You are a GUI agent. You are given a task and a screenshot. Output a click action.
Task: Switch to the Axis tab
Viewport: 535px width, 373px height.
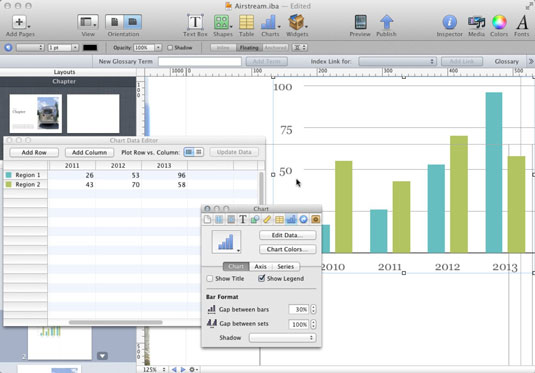point(260,267)
